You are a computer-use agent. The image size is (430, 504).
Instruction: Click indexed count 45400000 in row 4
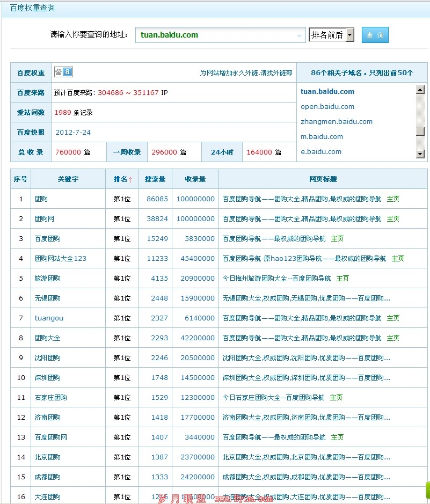tap(198, 258)
